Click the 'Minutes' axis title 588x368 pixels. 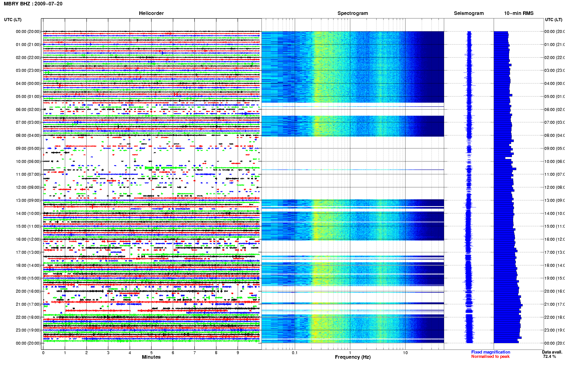[x=151, y=357]
